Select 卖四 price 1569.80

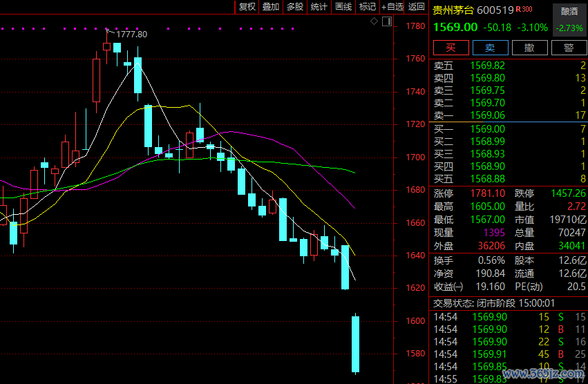488,78
